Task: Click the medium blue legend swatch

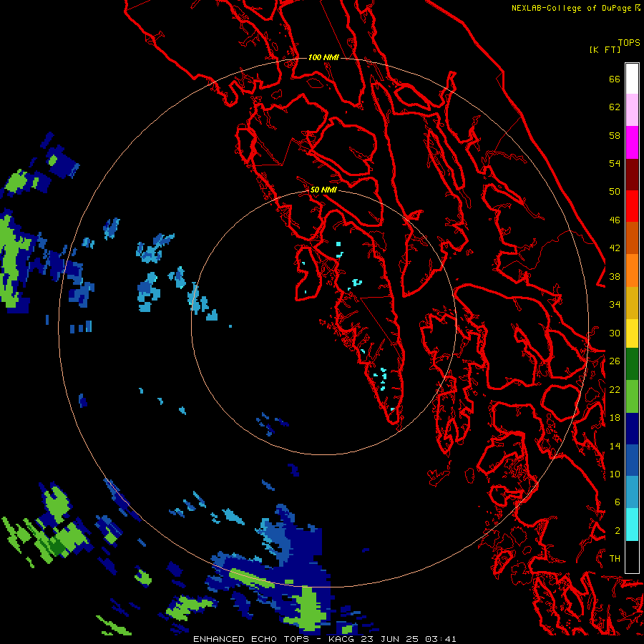Action: click(x=632, y=460)
